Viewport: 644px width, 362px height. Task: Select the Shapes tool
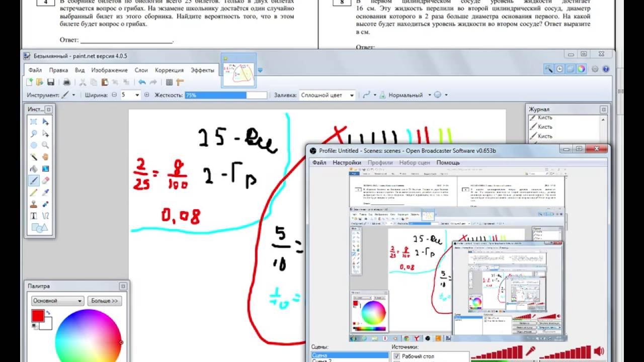pos(39,228)
